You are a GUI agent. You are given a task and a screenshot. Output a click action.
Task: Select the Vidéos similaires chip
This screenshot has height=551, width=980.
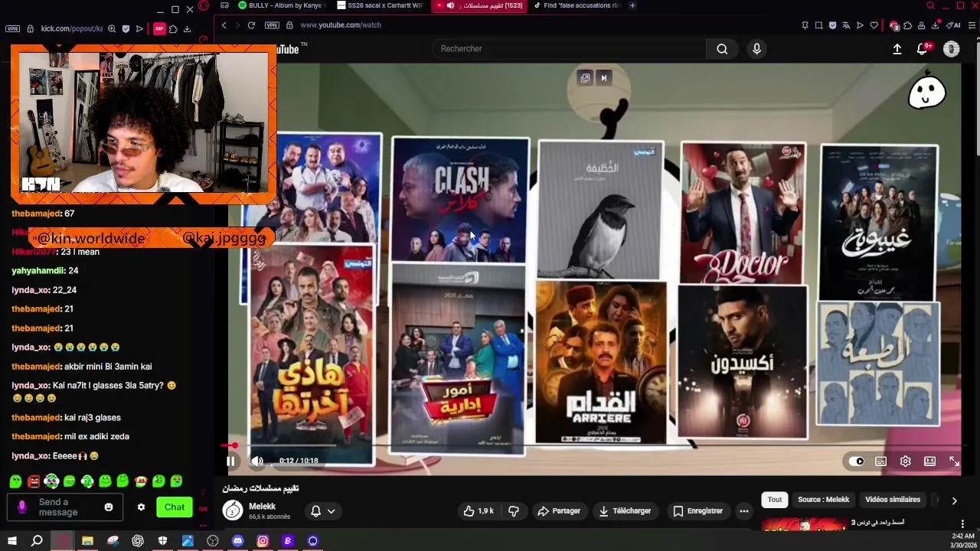tap(893, 500)
